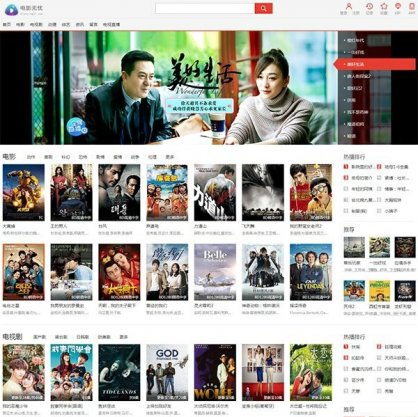Screen dimensions: 418x417
Task: Open the WOLFE series poster
Action: pos(215,372)
